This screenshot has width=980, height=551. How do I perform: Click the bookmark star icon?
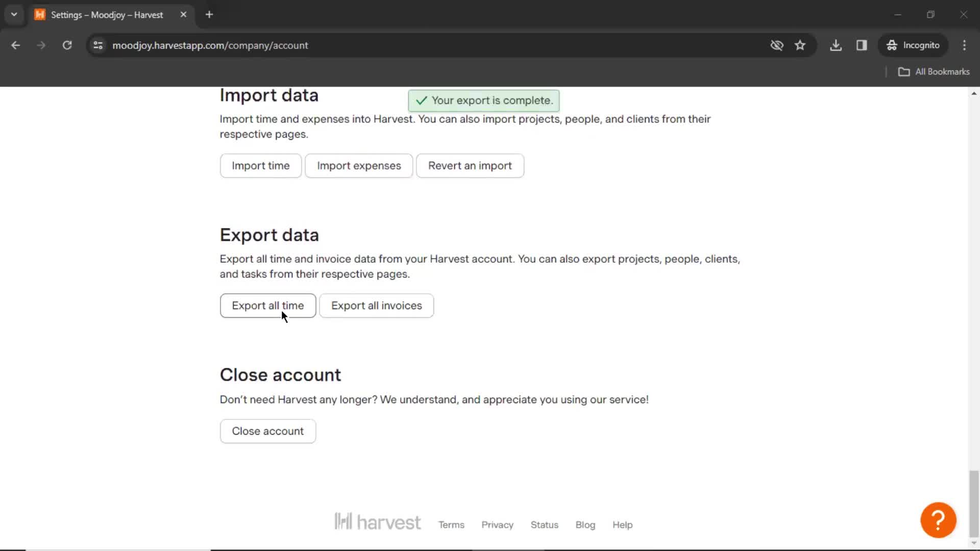click(x=800, y=46)
